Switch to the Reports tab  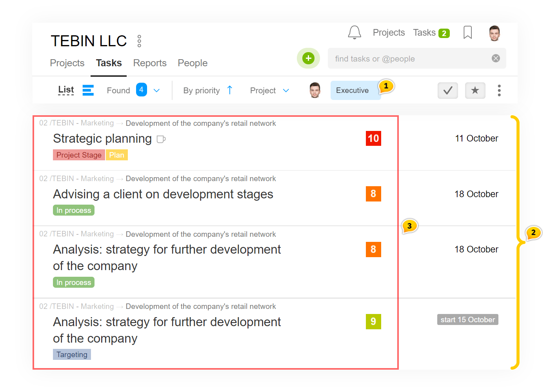tap(150, 63)
